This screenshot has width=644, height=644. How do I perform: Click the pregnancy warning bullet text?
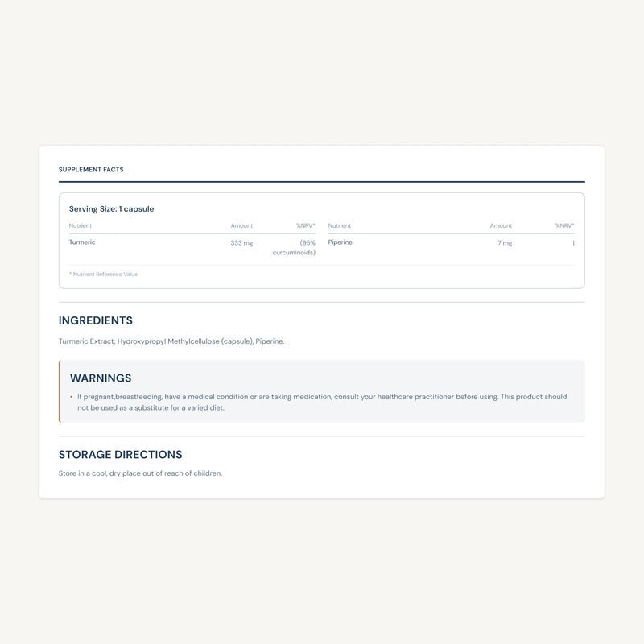pos(322,402)
